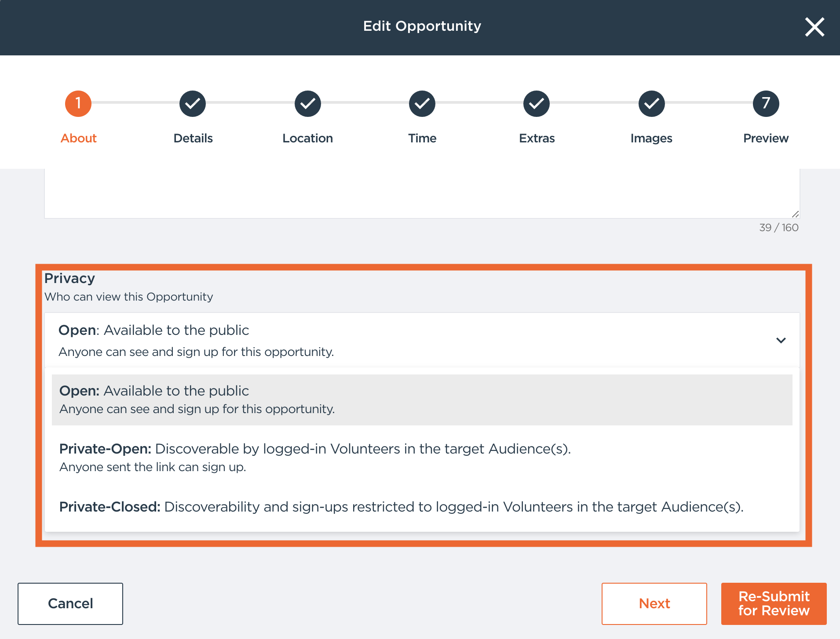Screen dimensions: 840x639
Task: Switch to the Preview step label
Action: pyautogui.click(x=766, y=138)
